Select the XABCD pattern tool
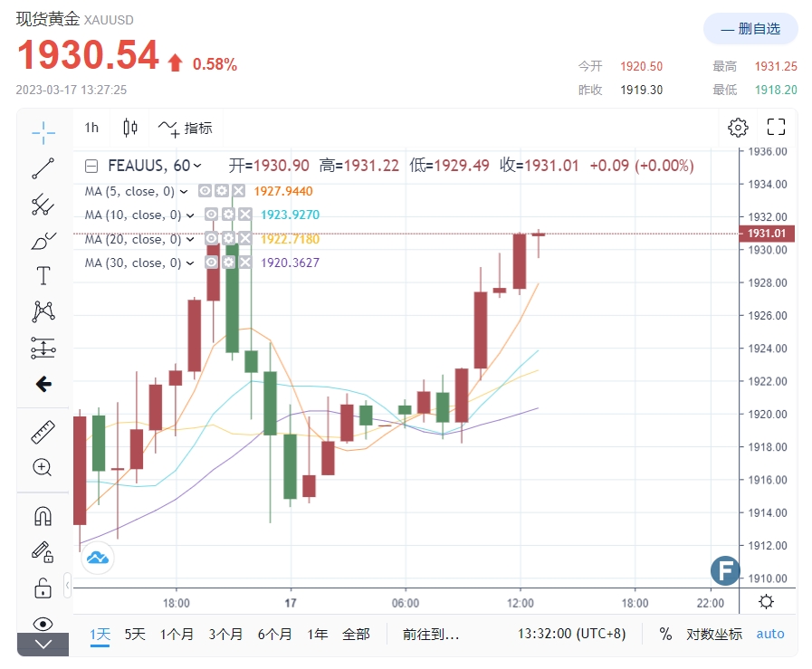Image resolution: width=812 pixels, height=669 pixels. click(43, 311)
